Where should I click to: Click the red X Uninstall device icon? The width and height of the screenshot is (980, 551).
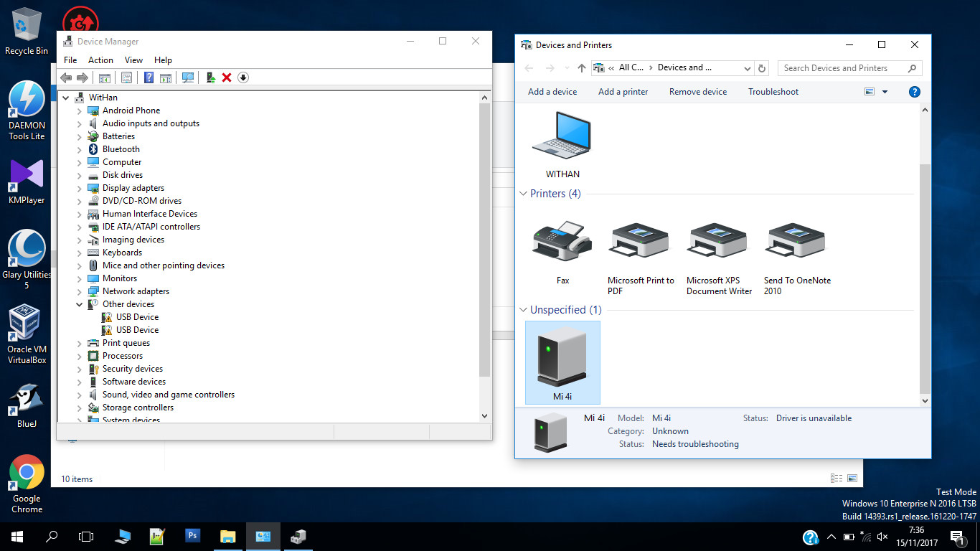coord(227,77)
